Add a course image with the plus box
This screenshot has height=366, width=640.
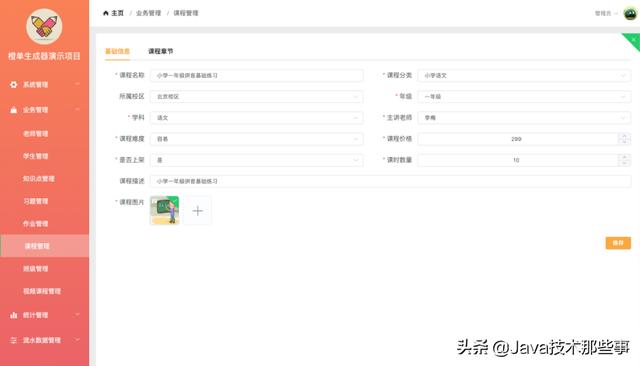198,211
